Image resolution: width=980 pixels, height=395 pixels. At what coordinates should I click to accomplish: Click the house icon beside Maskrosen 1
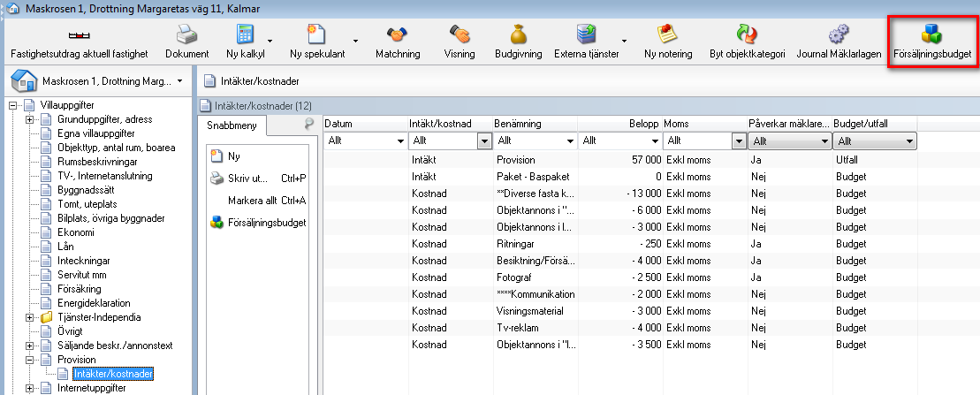pos(25,81)
